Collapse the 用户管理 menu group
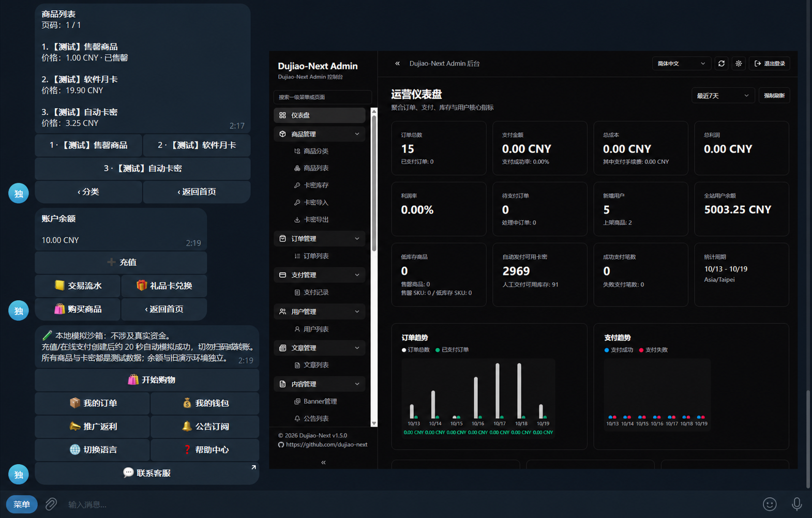The height and width of the screenshot is (518, 812). click(x=320, y=311)
